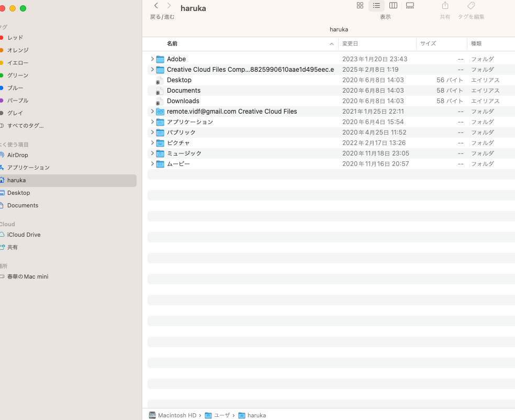
Task: Select iCloud Drive in the sidebar
Action: tap(24, 235)
